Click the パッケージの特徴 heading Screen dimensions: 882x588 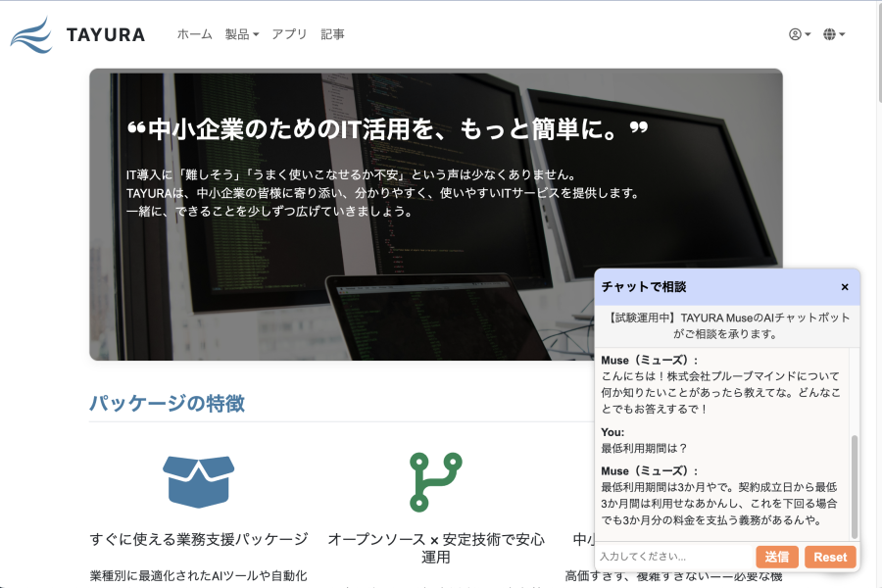tap(167, 404)
